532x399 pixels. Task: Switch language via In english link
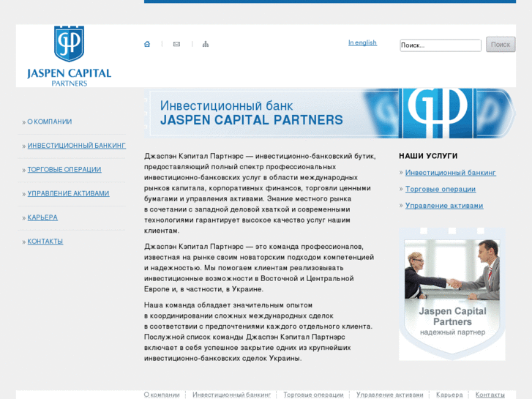(362, 42)
